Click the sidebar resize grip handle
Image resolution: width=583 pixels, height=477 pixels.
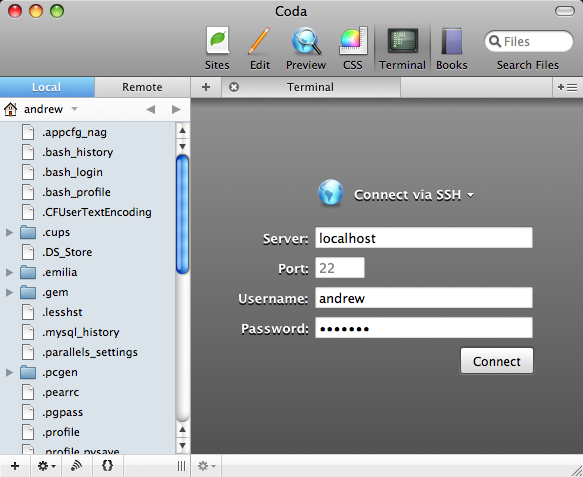click(x=181, y=466)
